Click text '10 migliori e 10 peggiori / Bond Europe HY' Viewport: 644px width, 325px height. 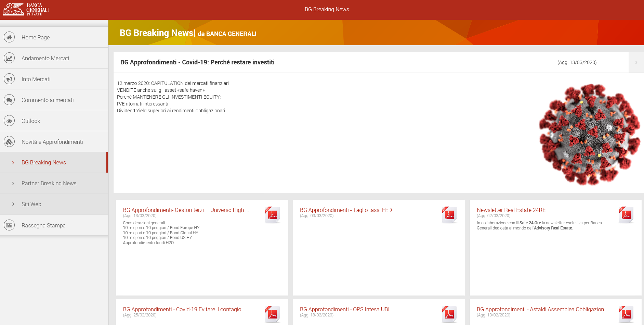pos(161,228)
